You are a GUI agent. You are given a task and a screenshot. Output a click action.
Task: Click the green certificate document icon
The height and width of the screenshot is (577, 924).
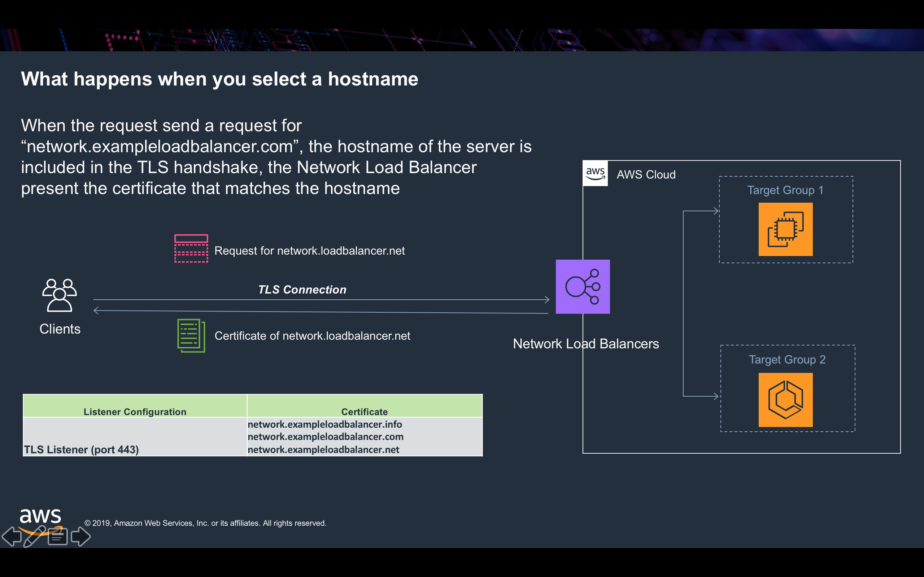(x=191, y=335)
